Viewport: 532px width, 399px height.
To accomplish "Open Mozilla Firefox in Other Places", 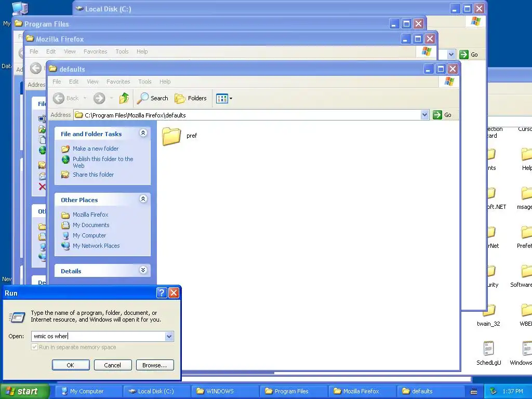I will click(x=90, y=215).
